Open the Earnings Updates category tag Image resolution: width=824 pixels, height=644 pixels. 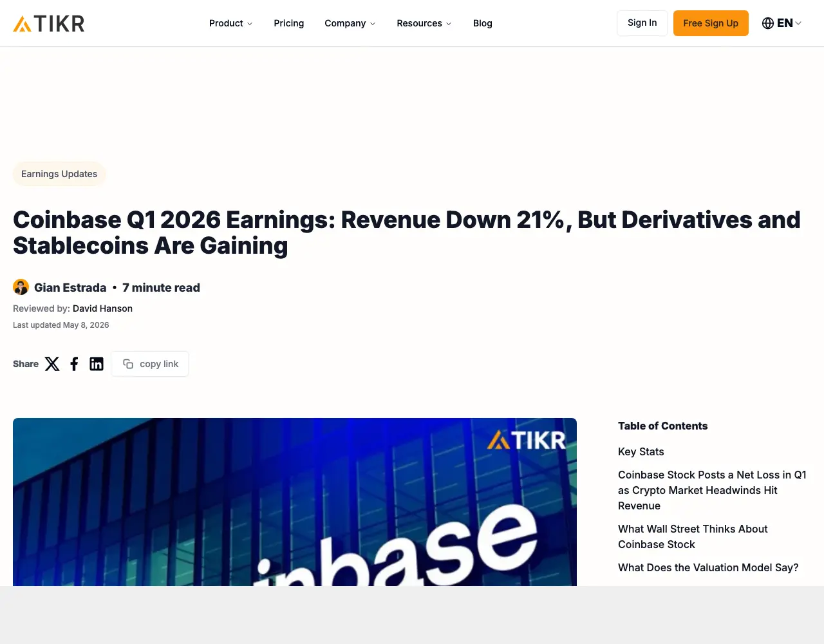[x=59, y=174]
